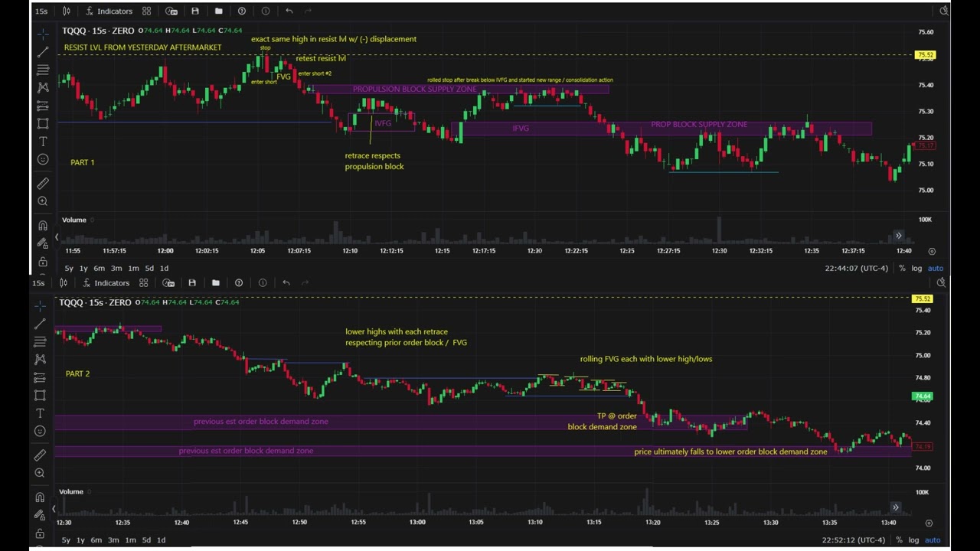Jump to latest bar in top chart
Image resolution: width=980 pixels, height=551 pixels.
coord(899,236)
